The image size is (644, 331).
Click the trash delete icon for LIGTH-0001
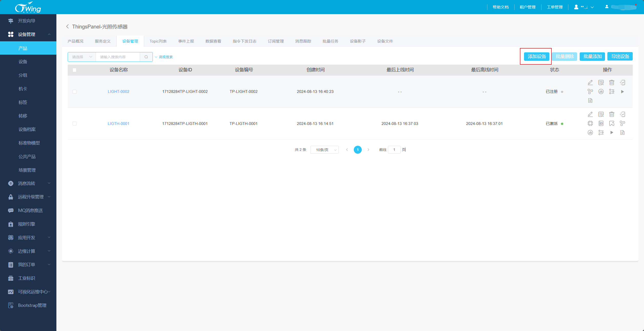[x=612, y=114]
